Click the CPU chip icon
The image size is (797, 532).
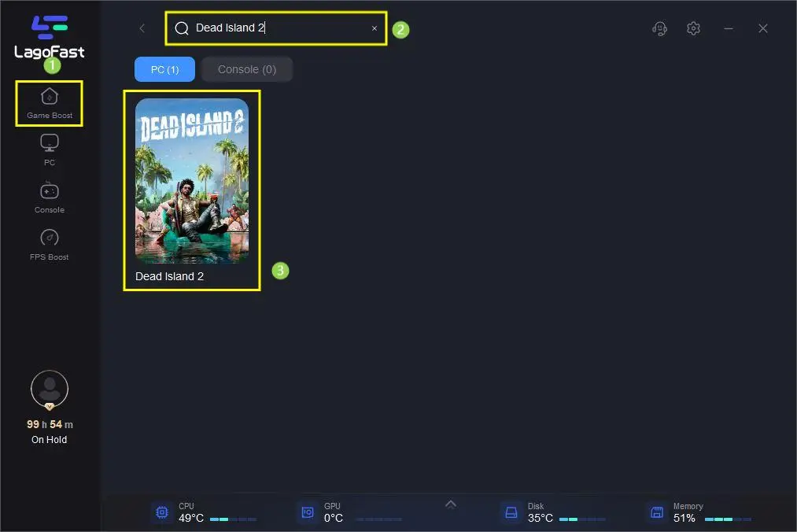pos(162,512)
